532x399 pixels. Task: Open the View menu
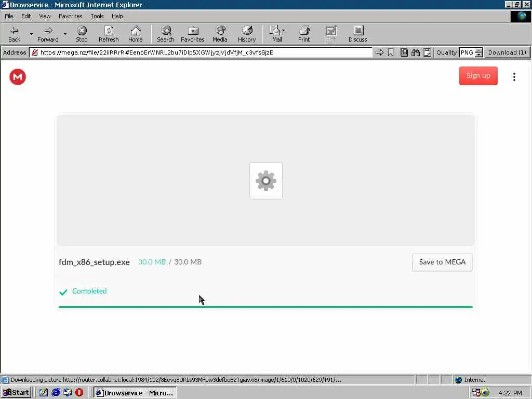45,16
